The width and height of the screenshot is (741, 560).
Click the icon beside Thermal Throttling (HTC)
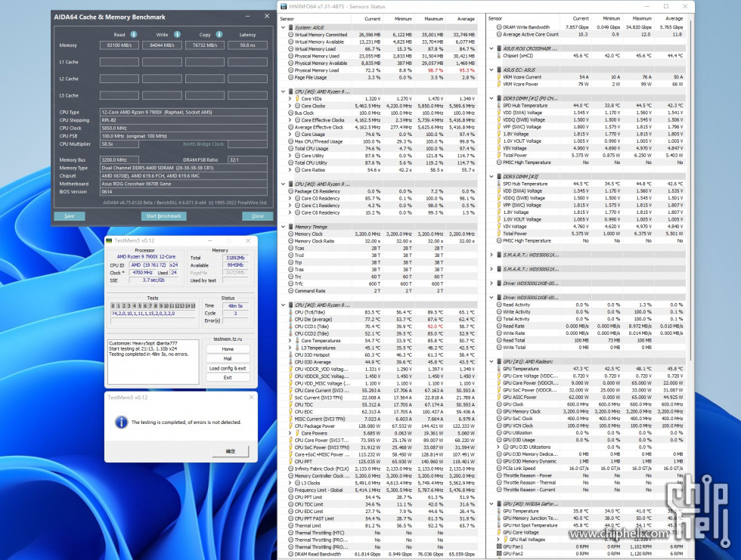point(290,533)
